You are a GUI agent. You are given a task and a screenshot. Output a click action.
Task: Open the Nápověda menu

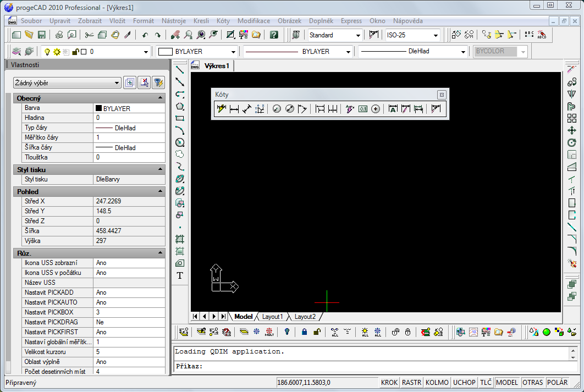point(408,21)
